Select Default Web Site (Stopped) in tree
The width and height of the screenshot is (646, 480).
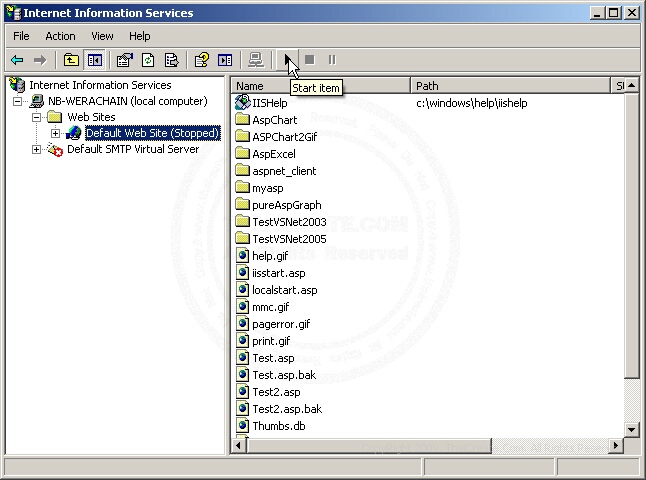(152, 133)
